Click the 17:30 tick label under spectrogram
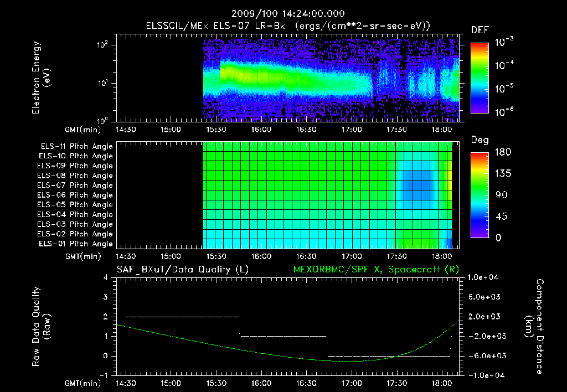Viewport: 567px width, 392px height. pyautogui.click(x=396, y=130)
